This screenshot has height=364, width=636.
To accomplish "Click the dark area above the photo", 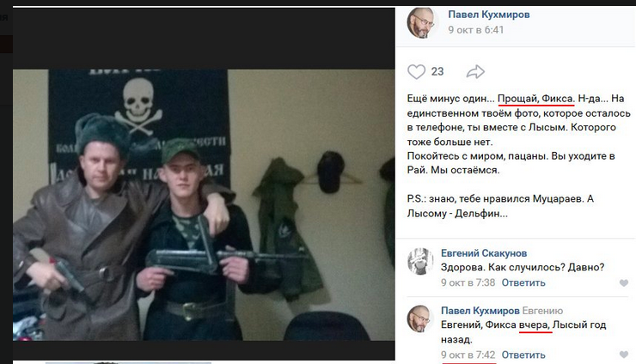I will click(204, 39).
